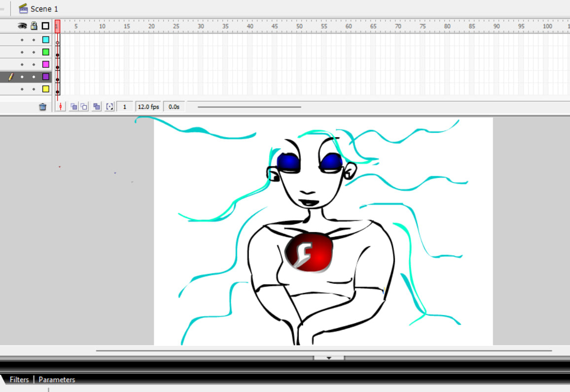Click the Show All Layers as Outlines square

point(45,26)
